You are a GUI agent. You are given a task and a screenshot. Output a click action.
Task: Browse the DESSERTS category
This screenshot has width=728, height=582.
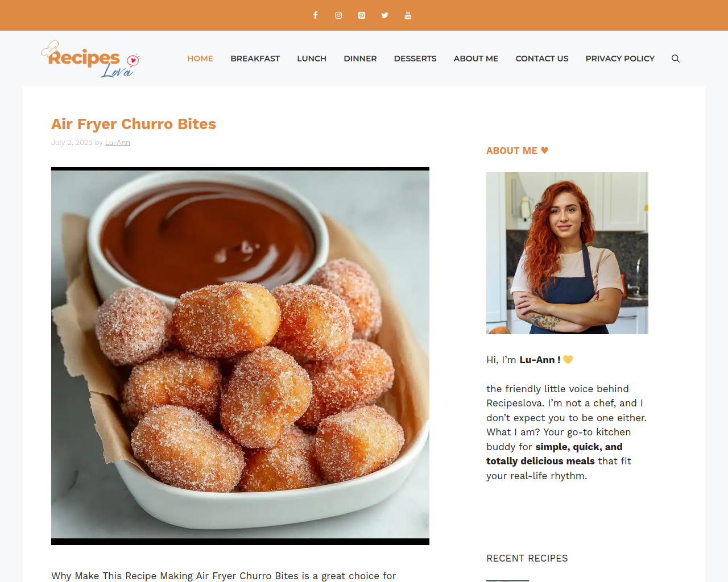coord(415,59)
